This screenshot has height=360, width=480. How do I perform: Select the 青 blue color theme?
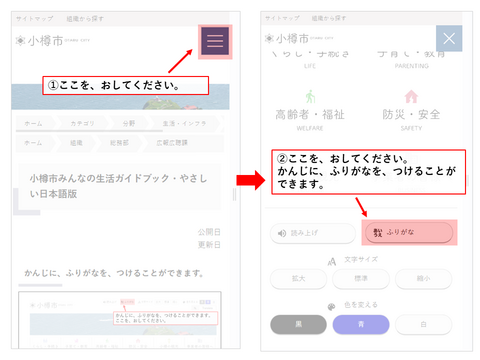(x=361, y=324)
